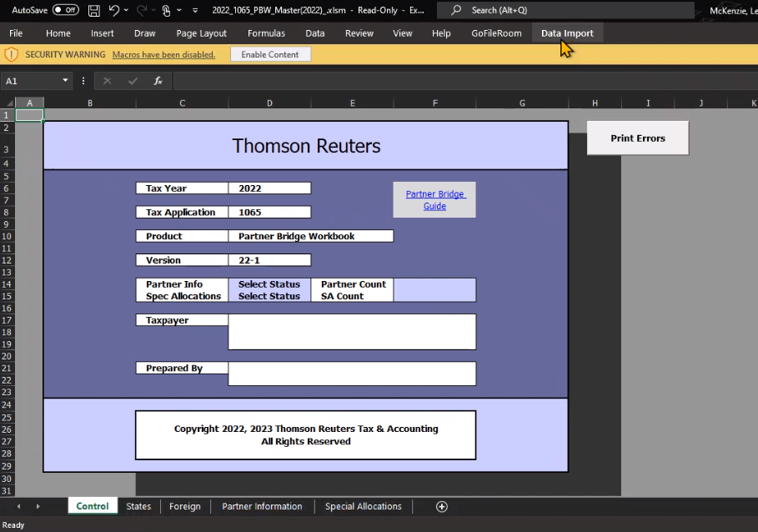This screenshot has width=758, height=532.
Task: Click the Save disk icon
Action: (93, 10)
